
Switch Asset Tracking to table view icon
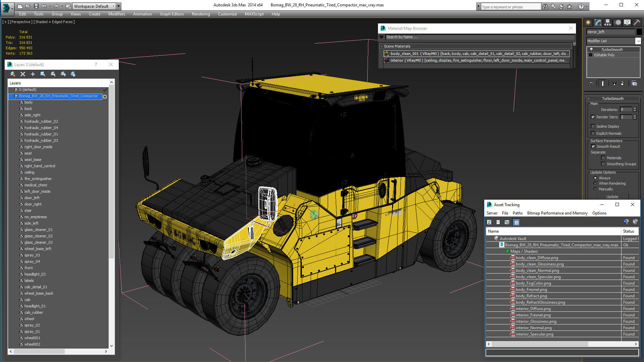(x=516, y=222)
